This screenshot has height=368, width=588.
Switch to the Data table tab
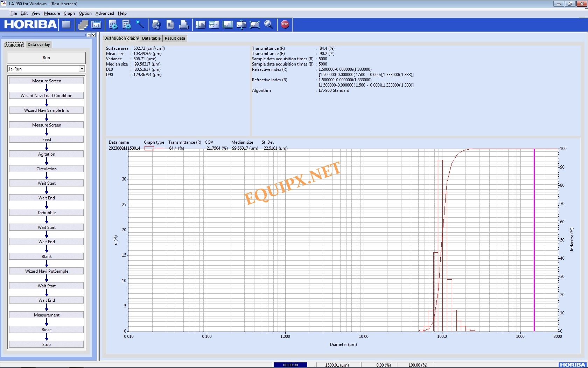tap(151, 38)
